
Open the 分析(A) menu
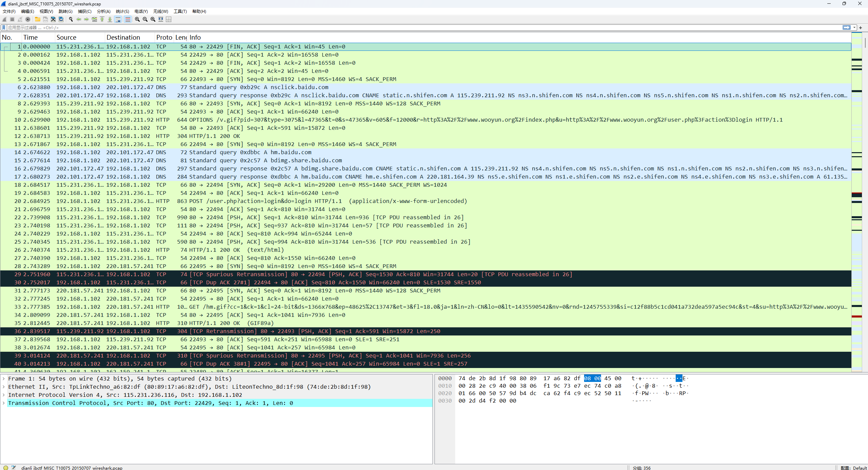(x=104, y=11)
